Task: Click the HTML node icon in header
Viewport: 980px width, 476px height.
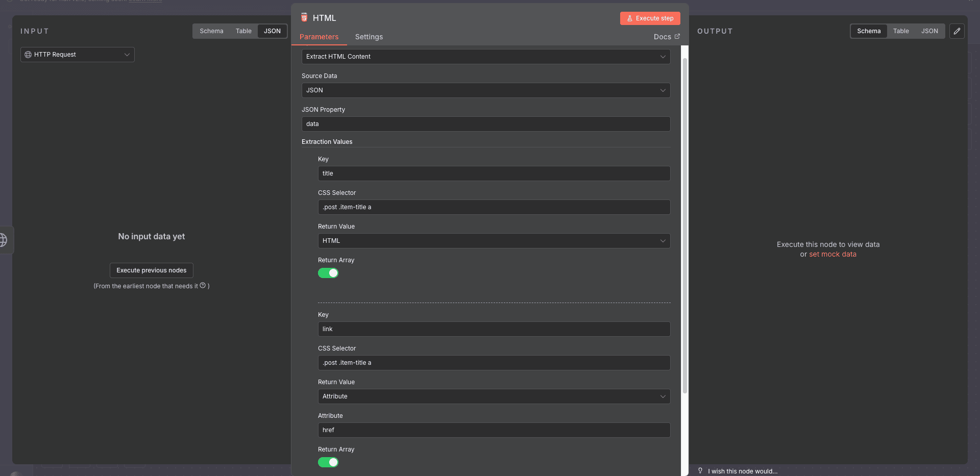Action: pyautogui.click(x=304, y=18)
